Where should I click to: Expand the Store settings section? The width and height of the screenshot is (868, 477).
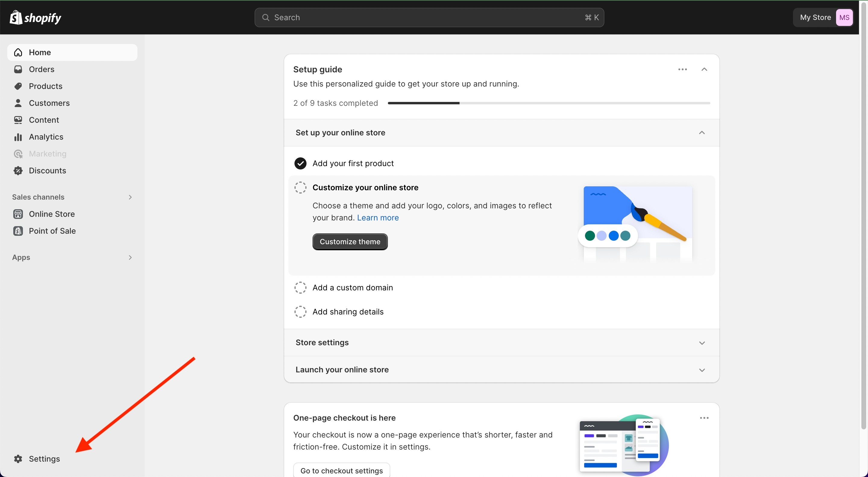pyautogui.click(x=702, y=343)
